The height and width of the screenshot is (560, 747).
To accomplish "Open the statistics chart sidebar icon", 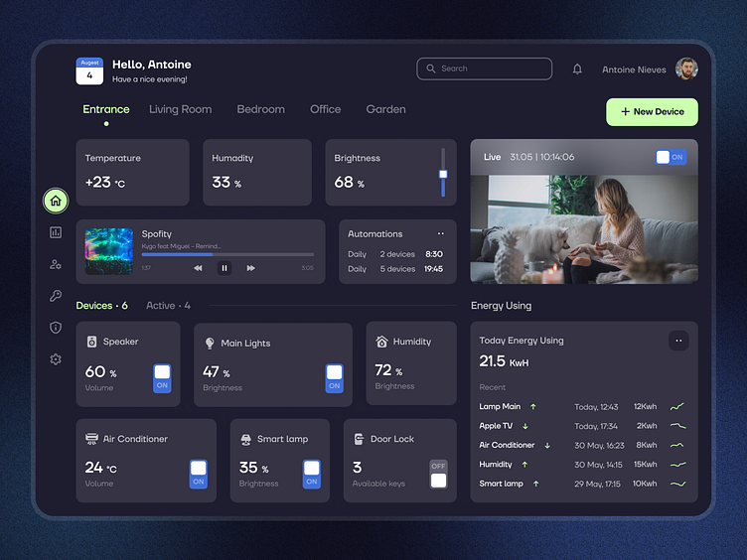I will click(x=56, y=232).
